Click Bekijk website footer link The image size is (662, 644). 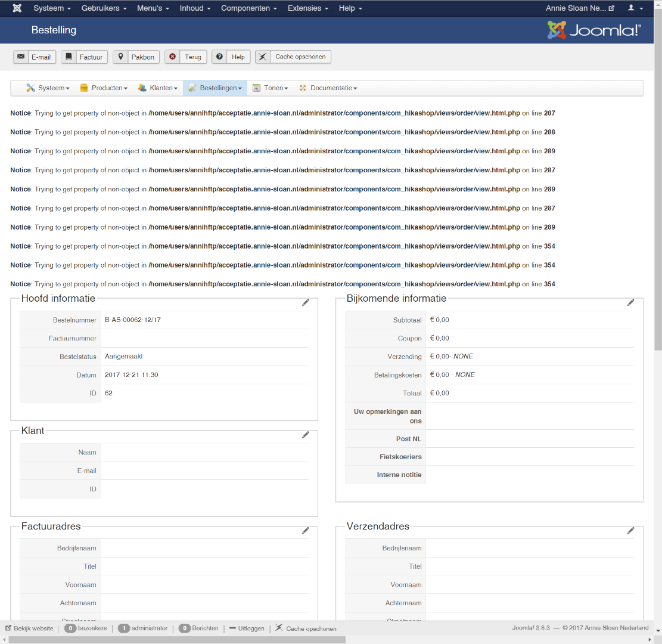pyautogui.click(x=29, y=628)
